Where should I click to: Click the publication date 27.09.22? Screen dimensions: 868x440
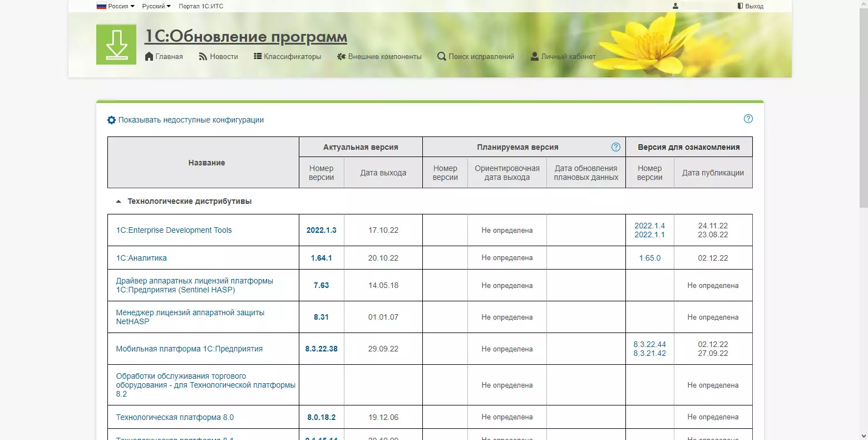click(x=713, y=353)
